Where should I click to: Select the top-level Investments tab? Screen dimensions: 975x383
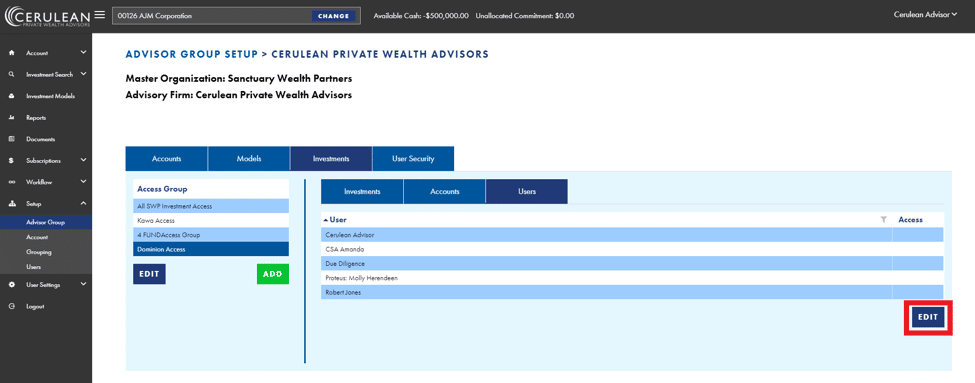click(331, 159)
